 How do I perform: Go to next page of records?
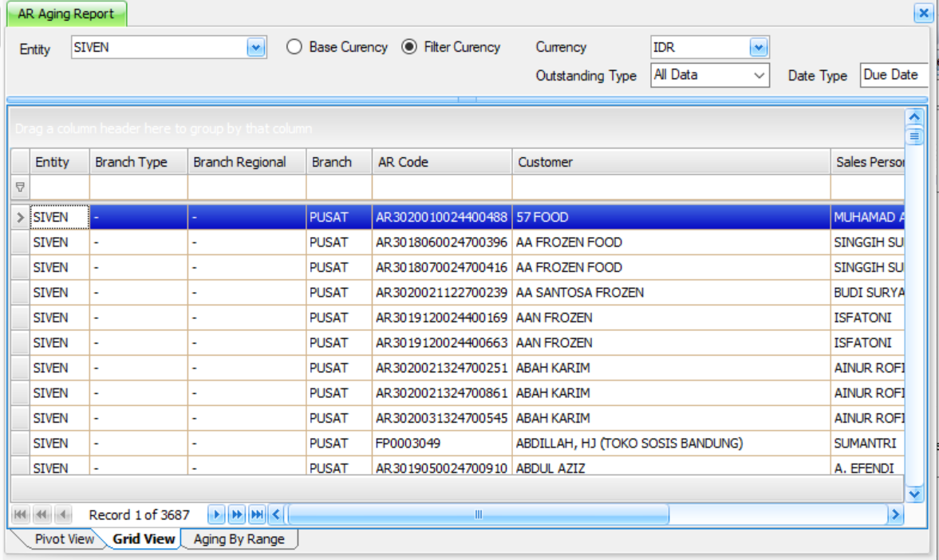[x=237, y=515]
